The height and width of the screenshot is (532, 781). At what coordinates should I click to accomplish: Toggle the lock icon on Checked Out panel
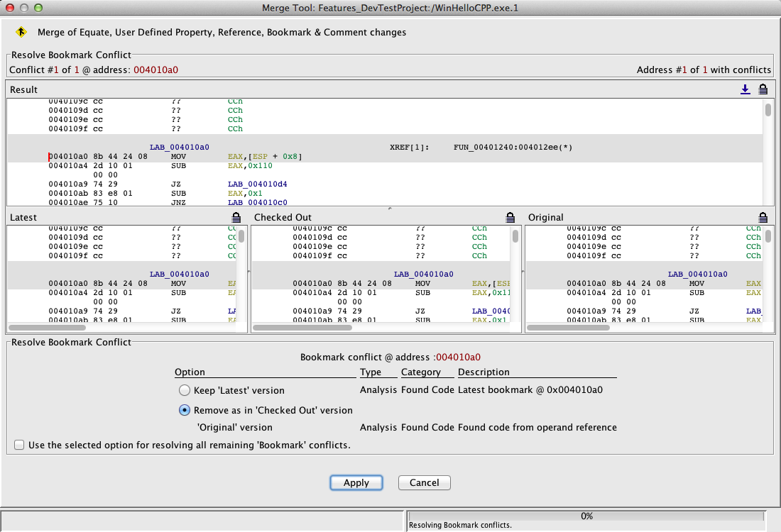510,217
